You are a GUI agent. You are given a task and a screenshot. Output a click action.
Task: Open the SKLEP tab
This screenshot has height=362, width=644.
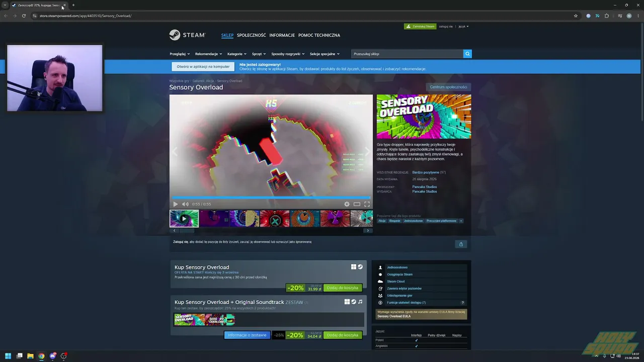(227, 35)
